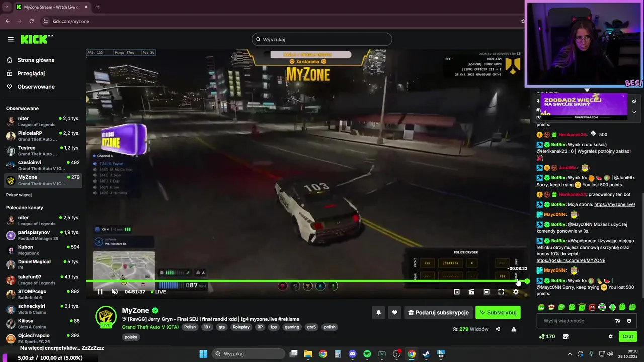
Task: Toggle notification bell for MyZone
Action: (378, 313)
